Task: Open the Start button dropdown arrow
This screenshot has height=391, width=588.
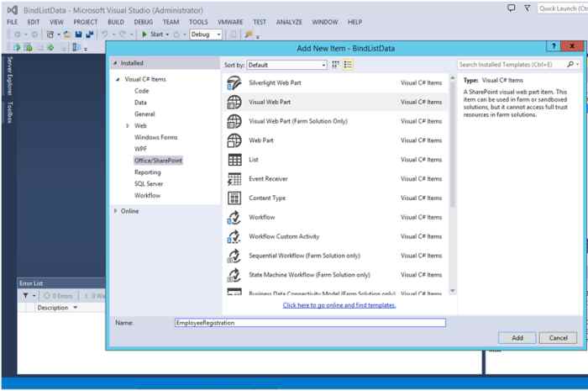Action: 167,34
